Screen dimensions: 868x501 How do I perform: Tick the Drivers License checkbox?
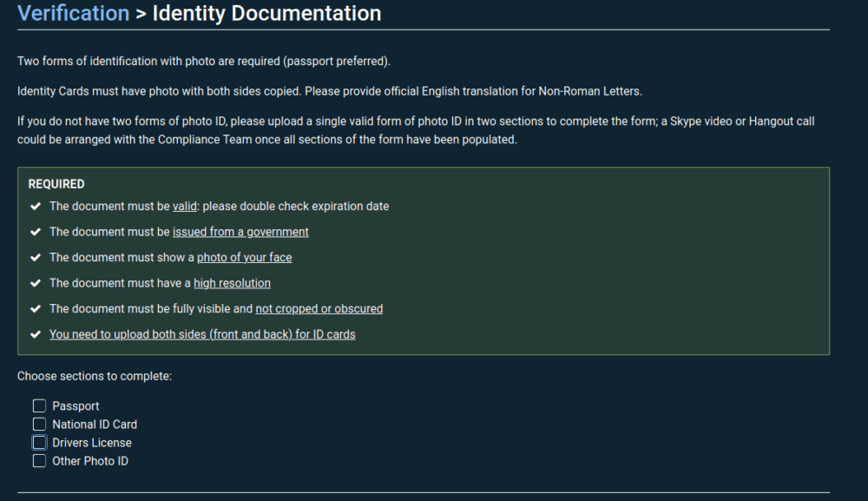[39, 442]
